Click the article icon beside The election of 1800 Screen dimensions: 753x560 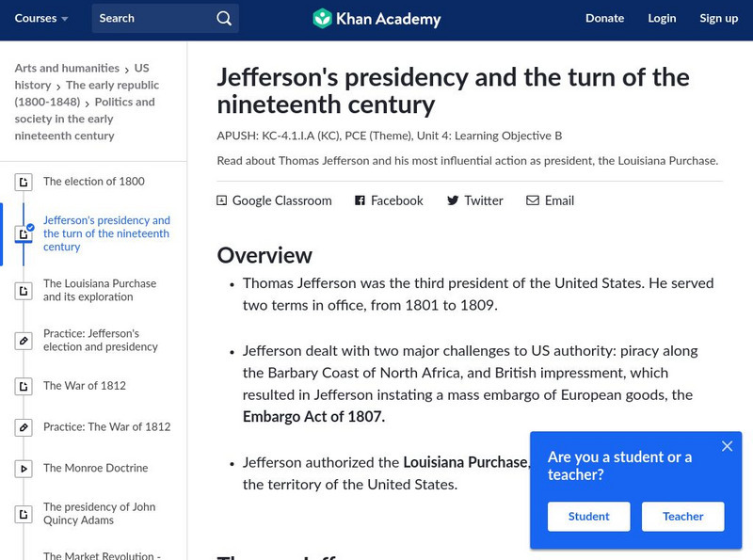tap(24, 182)
